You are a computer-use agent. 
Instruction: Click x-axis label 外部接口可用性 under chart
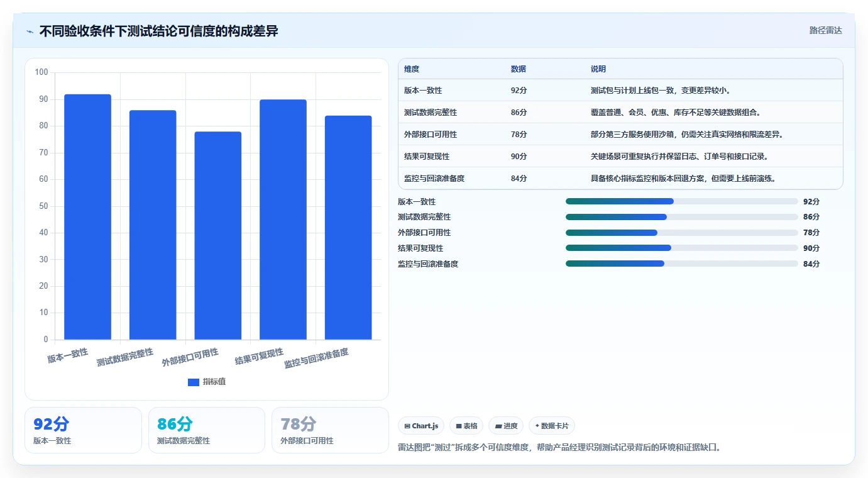pyautogui.click(x=190, y=358)
